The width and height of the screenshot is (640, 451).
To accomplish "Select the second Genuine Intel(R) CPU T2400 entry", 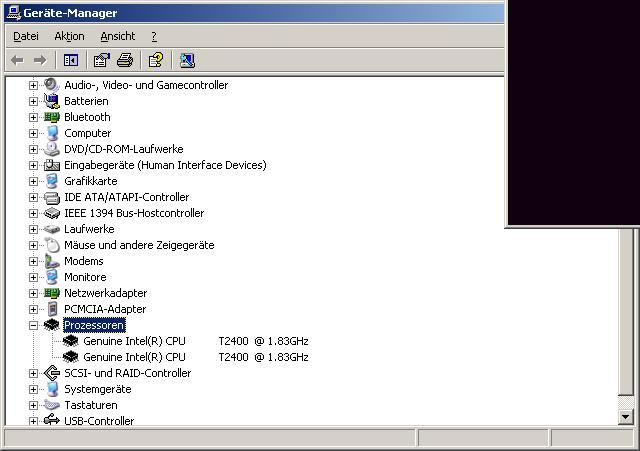I will pyautogui.click(x=196, y=357).
